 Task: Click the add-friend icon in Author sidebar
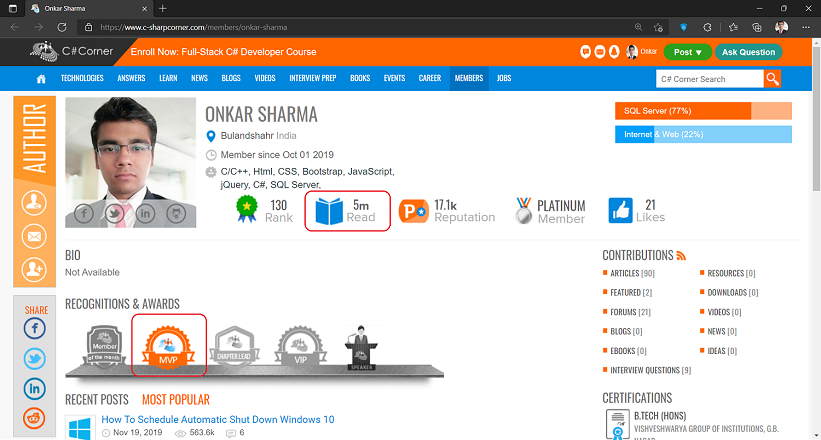[x=34, y=269]
